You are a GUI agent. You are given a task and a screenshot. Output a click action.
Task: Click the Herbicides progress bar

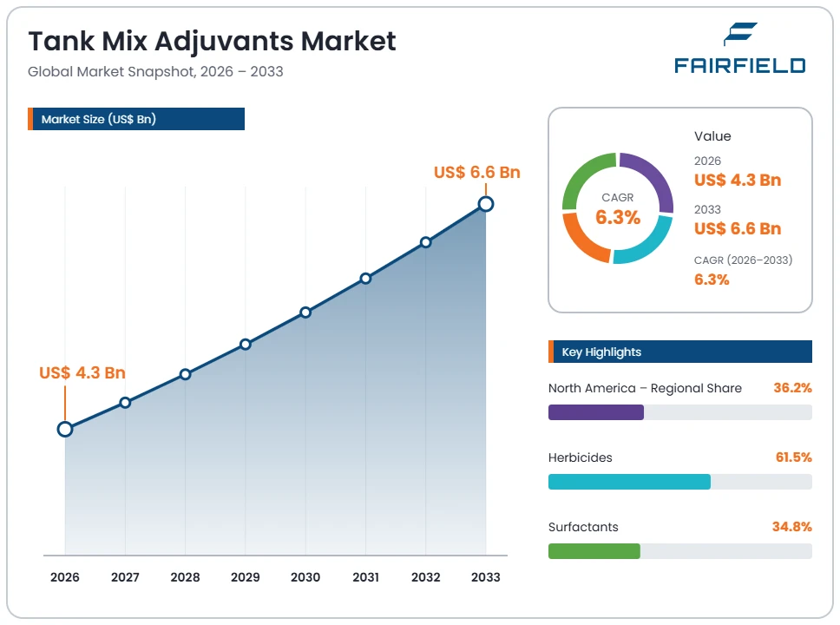click(x=679, y=482)
